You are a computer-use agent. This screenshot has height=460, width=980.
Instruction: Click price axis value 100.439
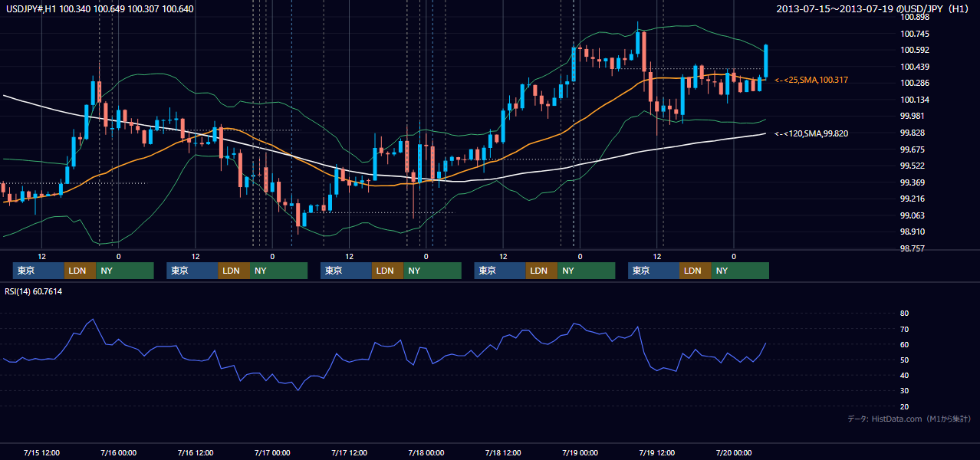click(915, 67)
